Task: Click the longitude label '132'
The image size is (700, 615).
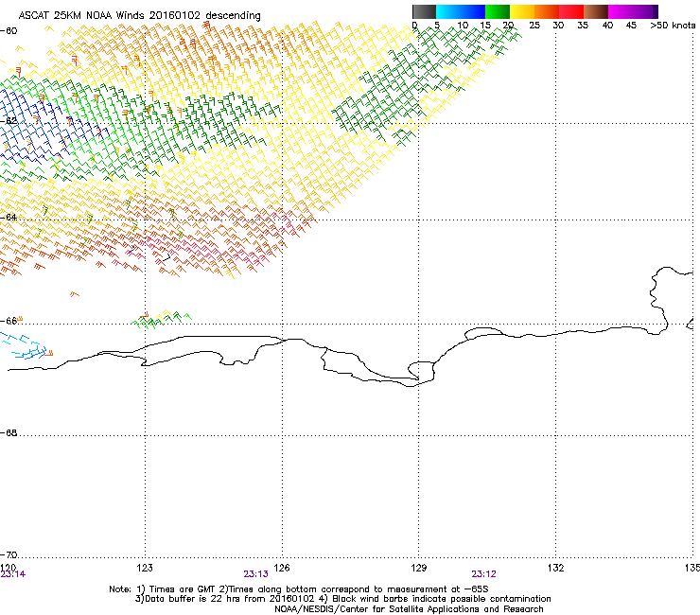Action: point(556,568)
